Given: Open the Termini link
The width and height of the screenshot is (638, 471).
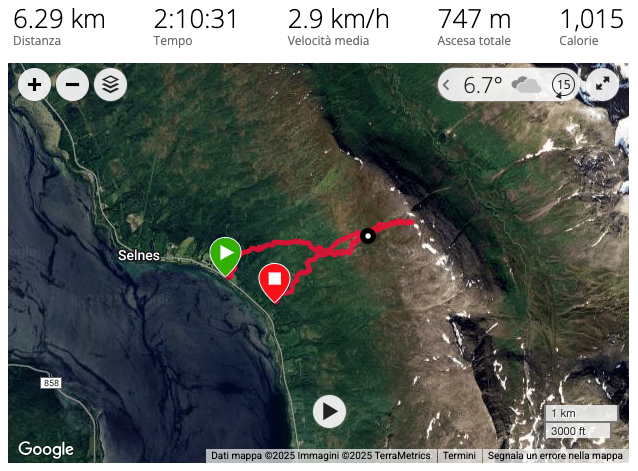Looking at the screenshot, I should (x=459, y=456).
